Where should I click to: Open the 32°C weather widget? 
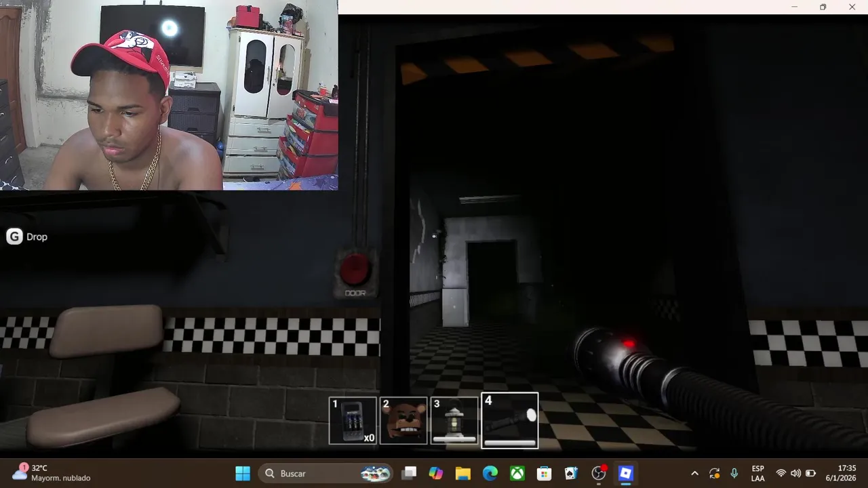[53, 473]
